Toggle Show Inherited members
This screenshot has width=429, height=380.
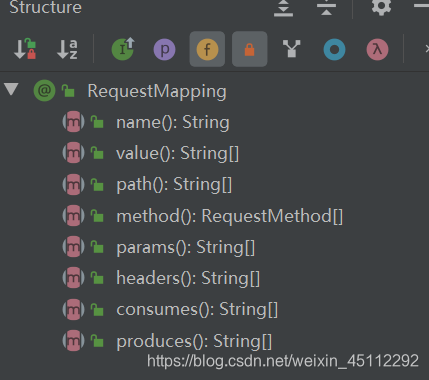point(123,49)
